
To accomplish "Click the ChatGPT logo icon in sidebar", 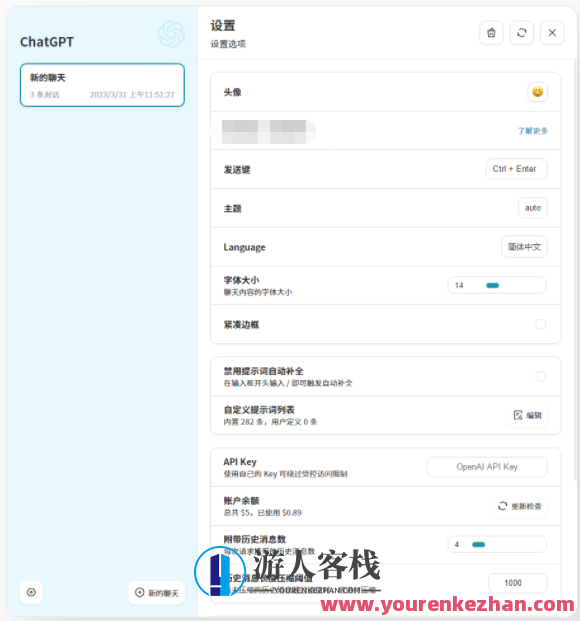I will [171, 34].
